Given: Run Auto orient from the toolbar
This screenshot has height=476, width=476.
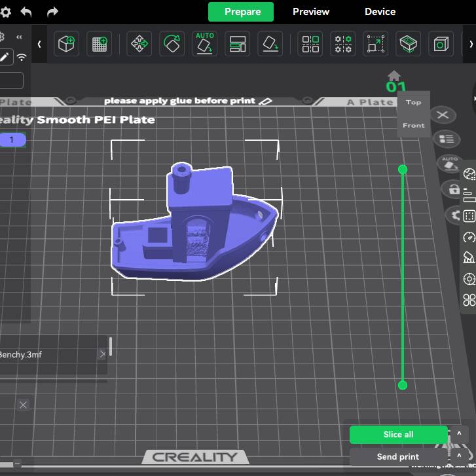Looking at the screenshot, I should tap(204, 44).
